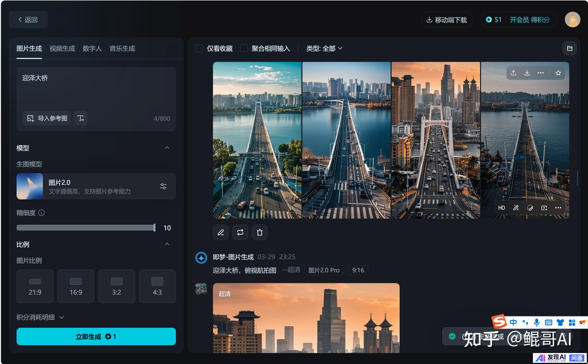Click the 导入参考图 button
The image size is (588, 364).
click(x=47, y=118)
